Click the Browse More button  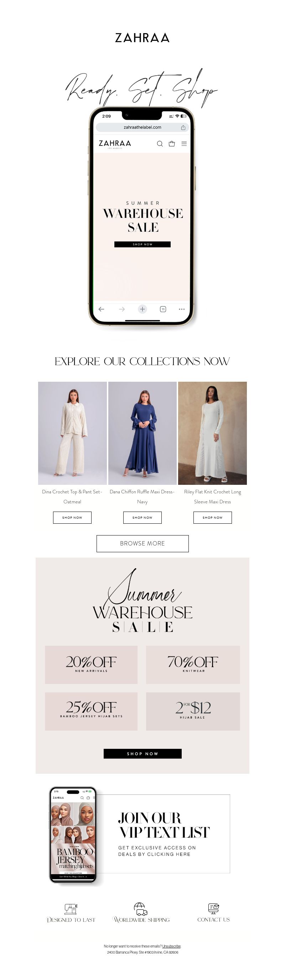pos(142,543)
